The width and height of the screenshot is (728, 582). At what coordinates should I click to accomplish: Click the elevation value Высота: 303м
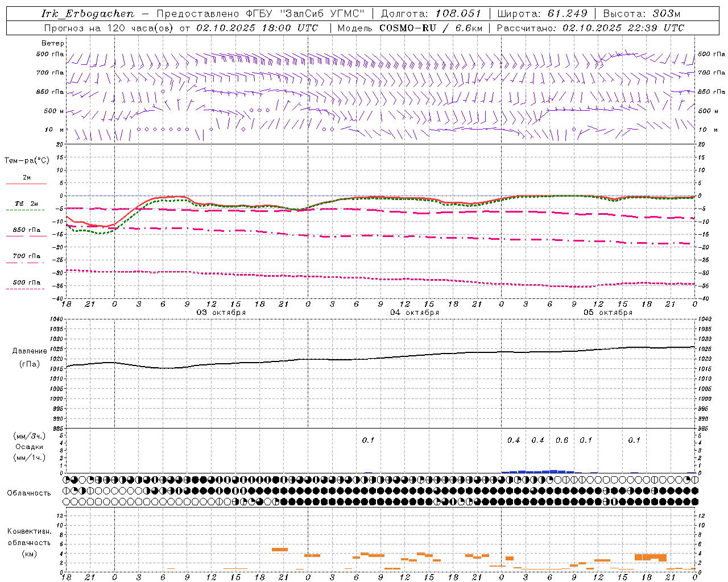tap(642, 14)
